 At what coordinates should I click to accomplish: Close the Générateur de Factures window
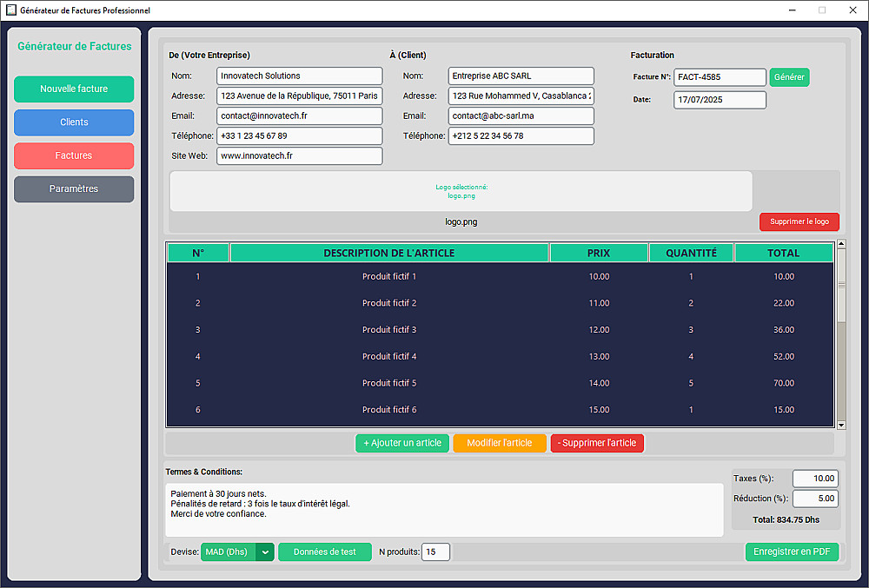point(853,10)
